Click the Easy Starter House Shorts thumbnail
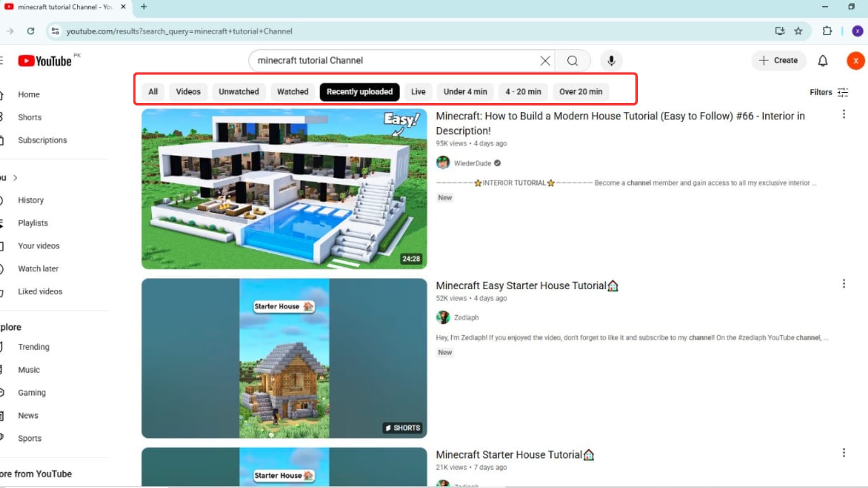This screenshot has height=488, width=868. (x=284, y=358)
